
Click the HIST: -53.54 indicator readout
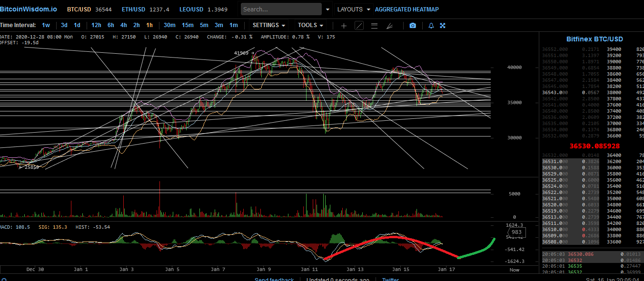(93, 227)
